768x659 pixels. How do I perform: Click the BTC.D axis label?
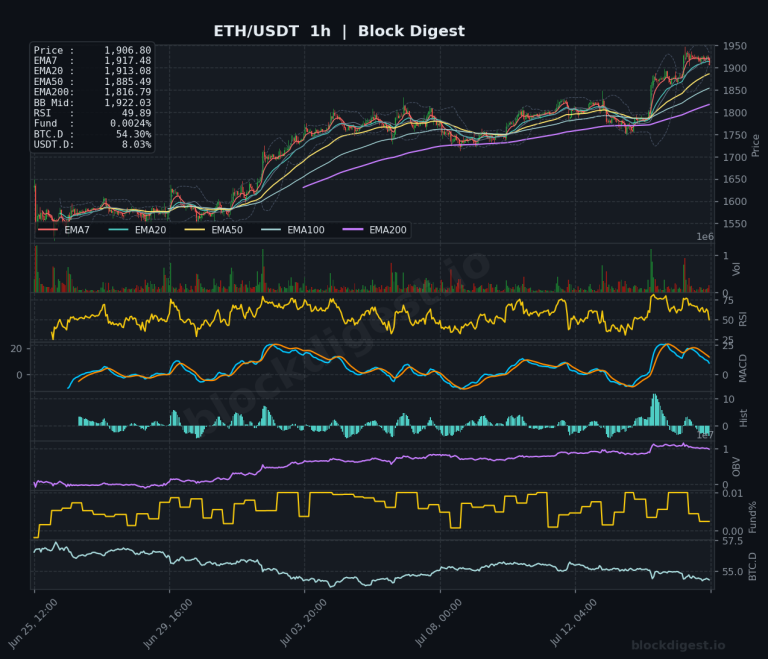click(752, 567)
